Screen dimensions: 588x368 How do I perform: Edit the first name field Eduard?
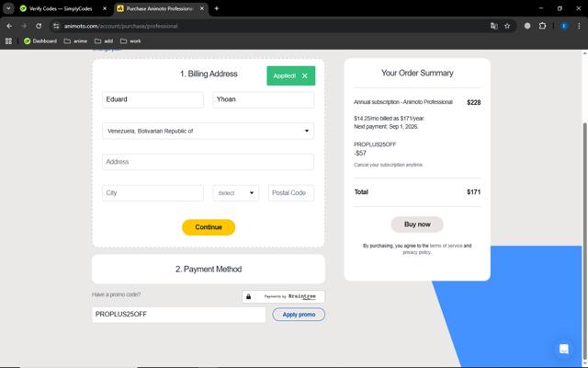(153, 99)
